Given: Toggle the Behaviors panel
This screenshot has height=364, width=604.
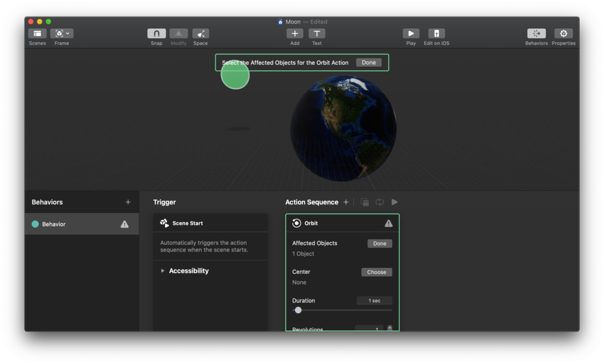Looking at the screenshot, I should [536, 34].
